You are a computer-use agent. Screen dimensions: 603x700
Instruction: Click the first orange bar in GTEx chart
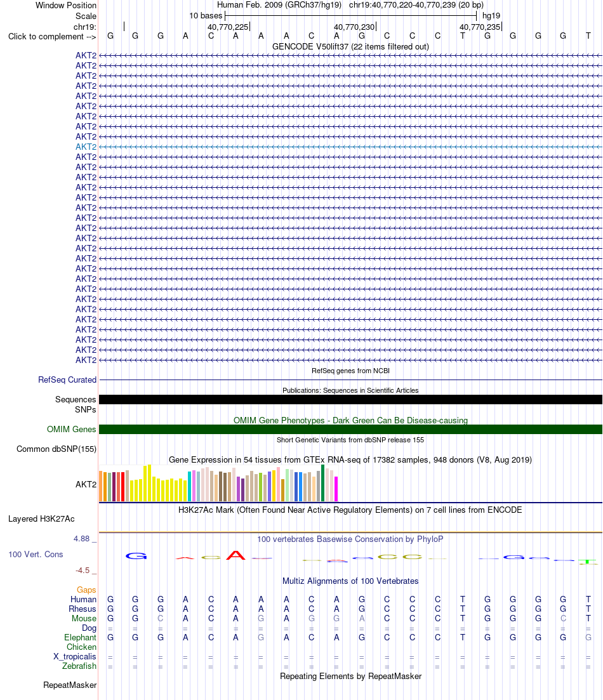[x=101, y=486]
